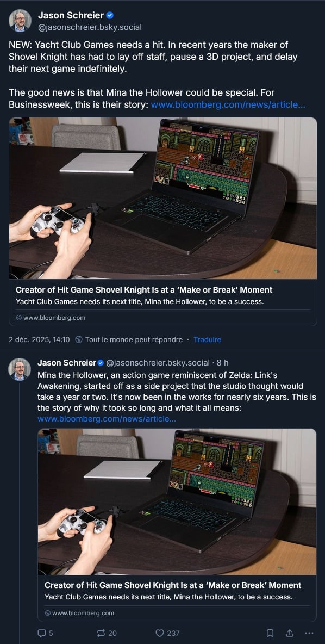
Task: Open Jason Schreier's avatar in top post
Action: tap(20, 21)
